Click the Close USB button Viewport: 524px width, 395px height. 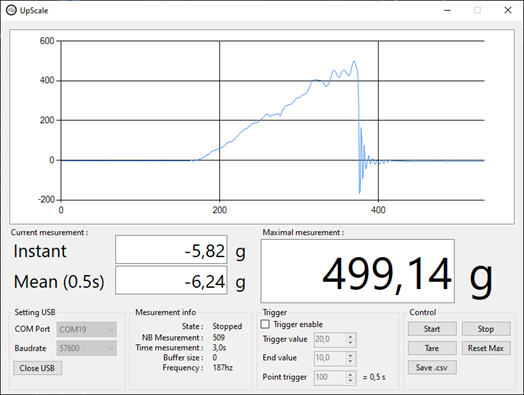tap(37, 368)
